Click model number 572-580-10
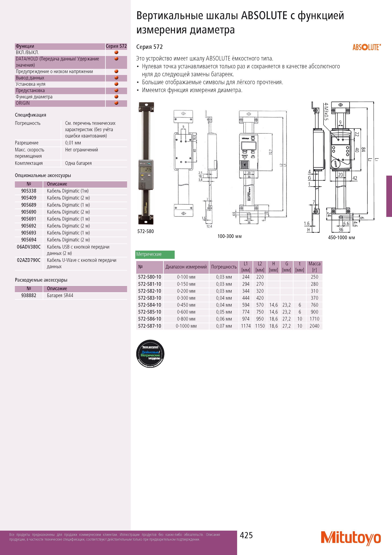 [x=150, y=277]
